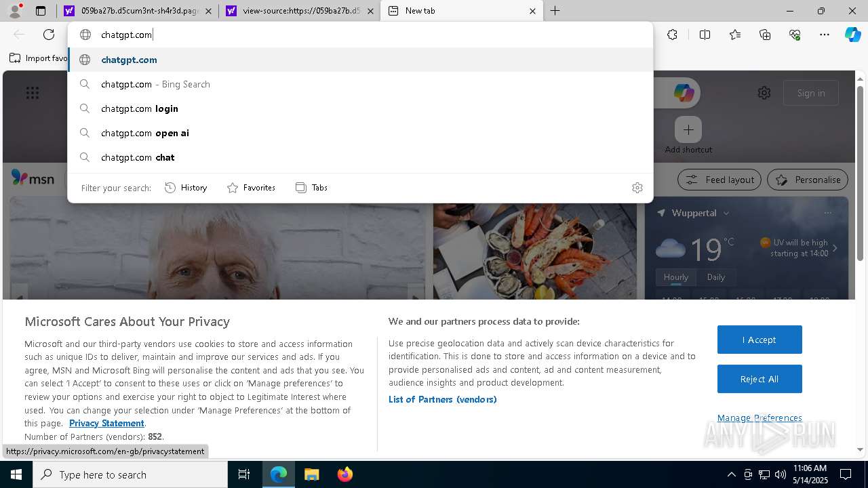The height and width of the screenshot is (488, 868).
Task: Open search filter settings gear in dropdown
Action: pyautogui.click(x=637, y=188)
